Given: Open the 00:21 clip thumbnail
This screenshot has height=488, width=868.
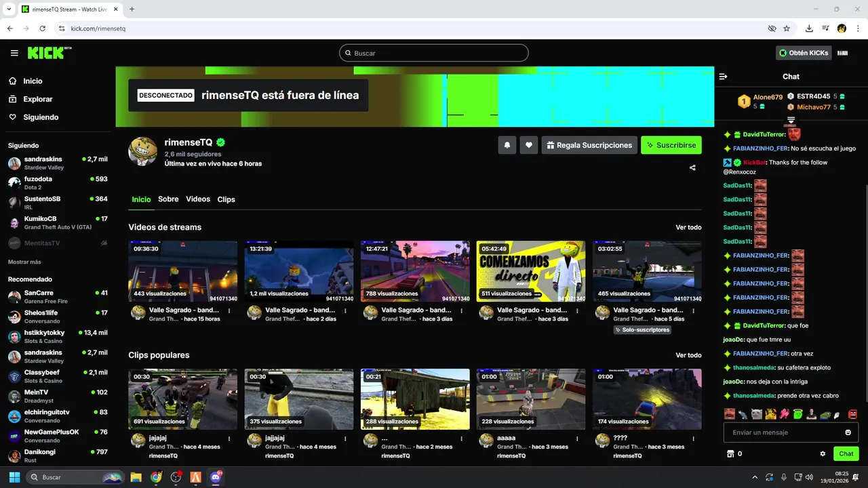Looking at the screenshot, I should coord(415,399).
